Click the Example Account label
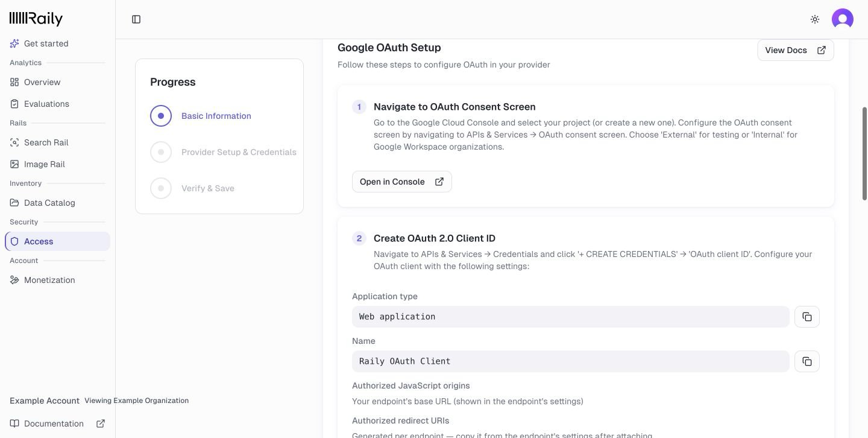The height and width of the screenshot is (438, 868). click(45, 401)
